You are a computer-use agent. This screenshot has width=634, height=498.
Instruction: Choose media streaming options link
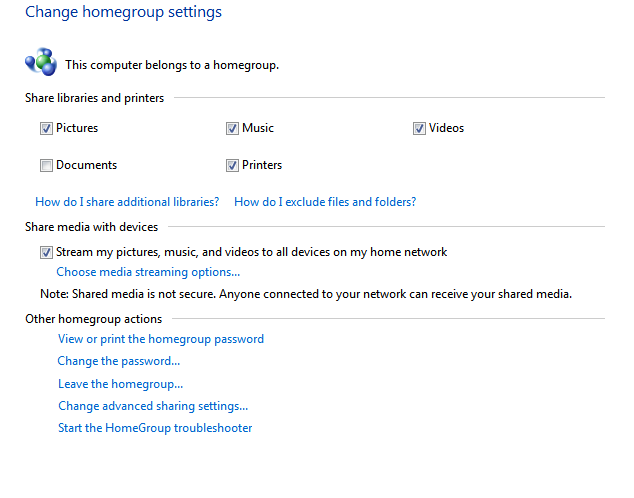(148, 272)
